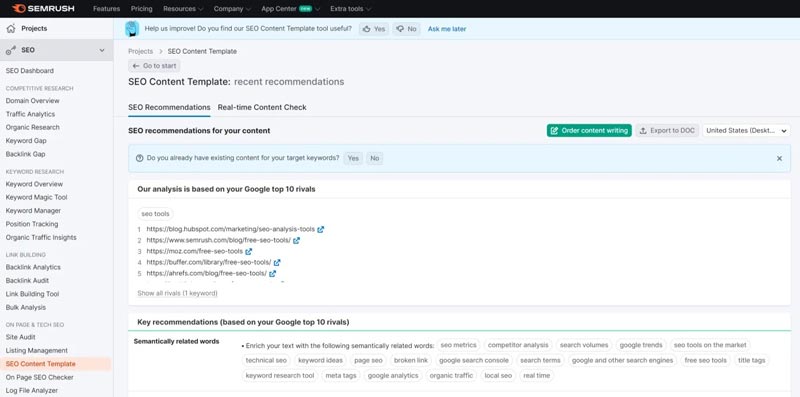Open semrush.com blog external link icon
Viewport: 800px width, 397px height.
tap(296, 240)
